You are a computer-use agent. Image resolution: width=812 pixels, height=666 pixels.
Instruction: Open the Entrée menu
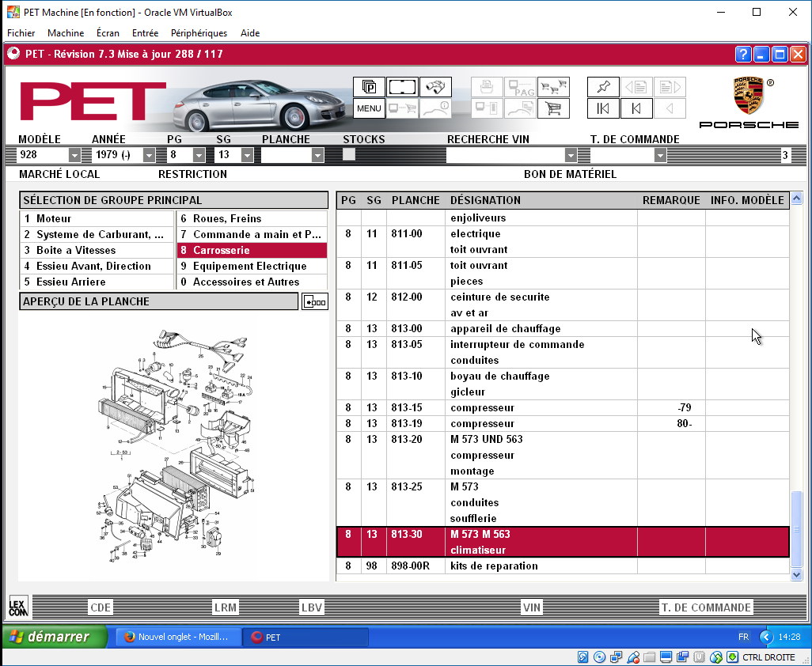145,33
